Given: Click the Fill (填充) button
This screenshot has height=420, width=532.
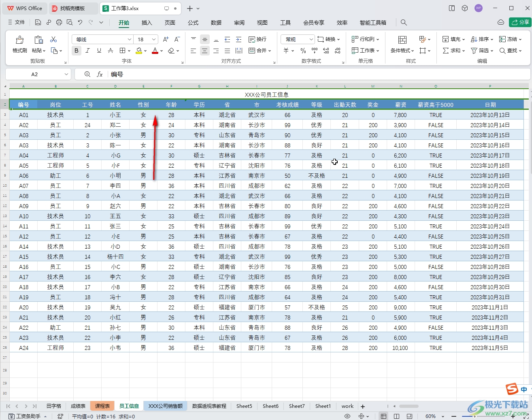Looking at the screenshot, I should coord(453,39).
